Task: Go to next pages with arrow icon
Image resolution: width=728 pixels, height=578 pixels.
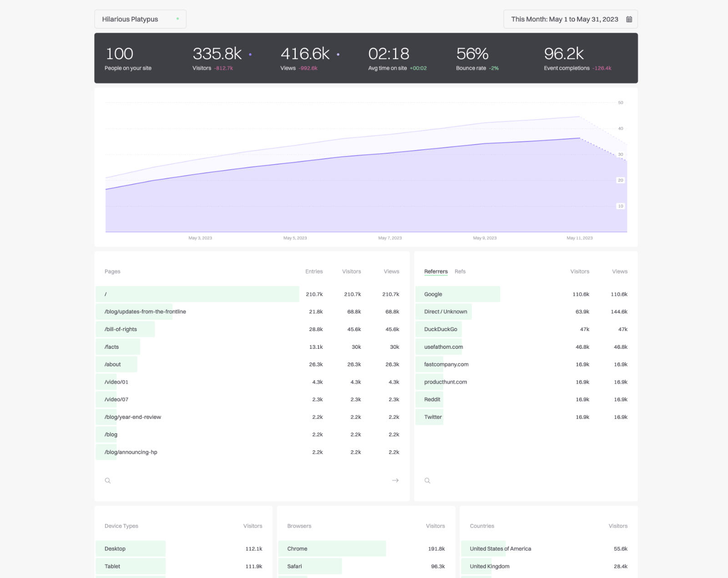Action: pyautogui.click(x=395, y=480)
